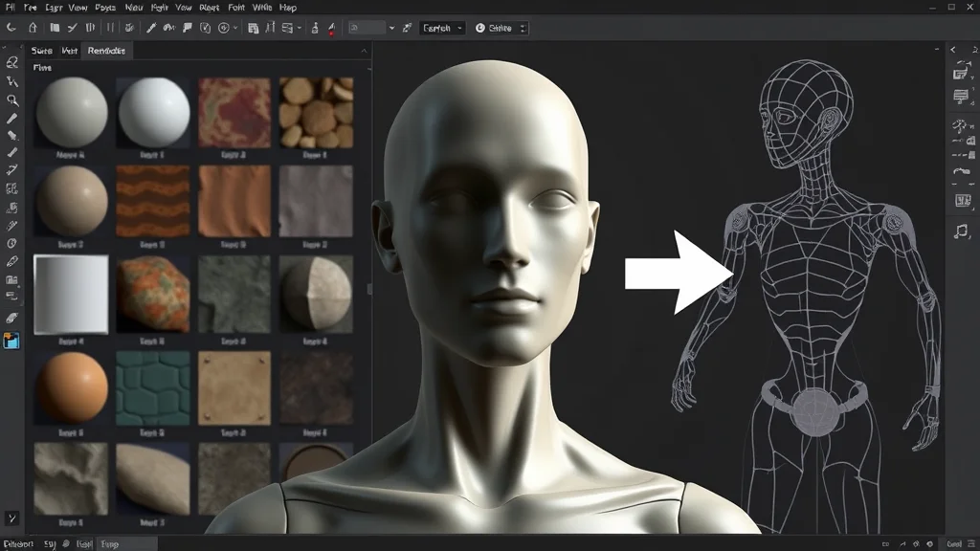
Task: Switch to the Suite tab
Action: pyautogui.click(x=42, y=51)
